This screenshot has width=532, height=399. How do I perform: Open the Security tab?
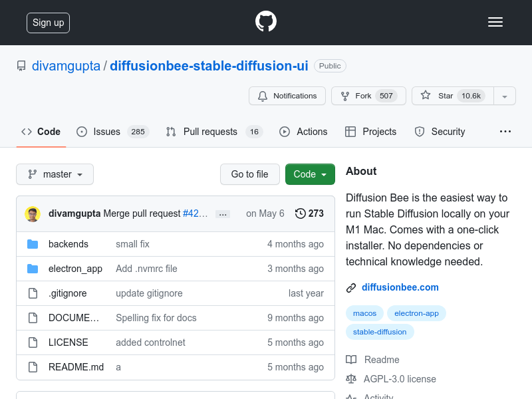coord(440,132)
